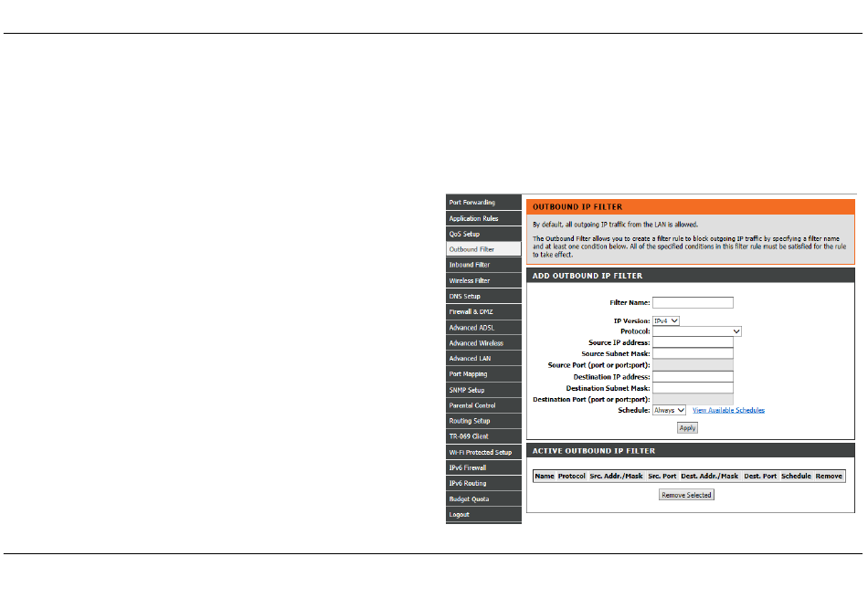Click the Dest. Port column header
The height and width of the screenshot is (598, 868).
[760, 477]
